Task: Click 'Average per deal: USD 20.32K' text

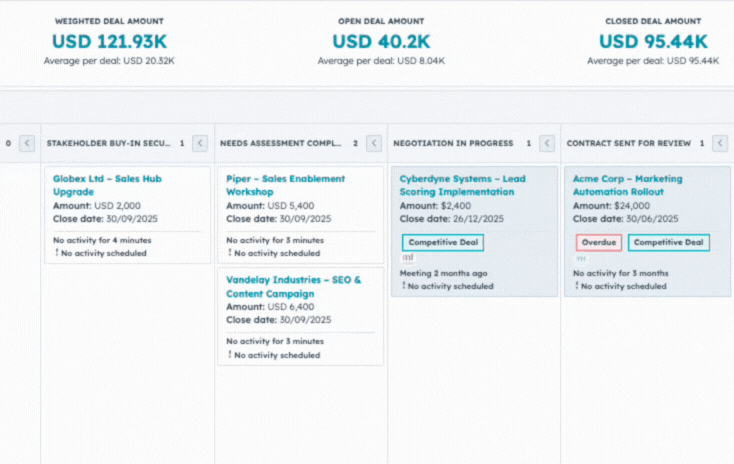Action: pos(109,61)
